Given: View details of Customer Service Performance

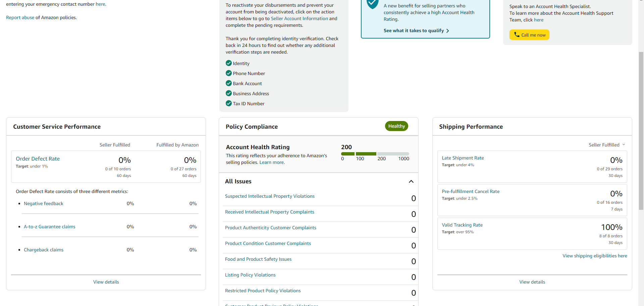Looking at the screenshot, I should 106,282.
